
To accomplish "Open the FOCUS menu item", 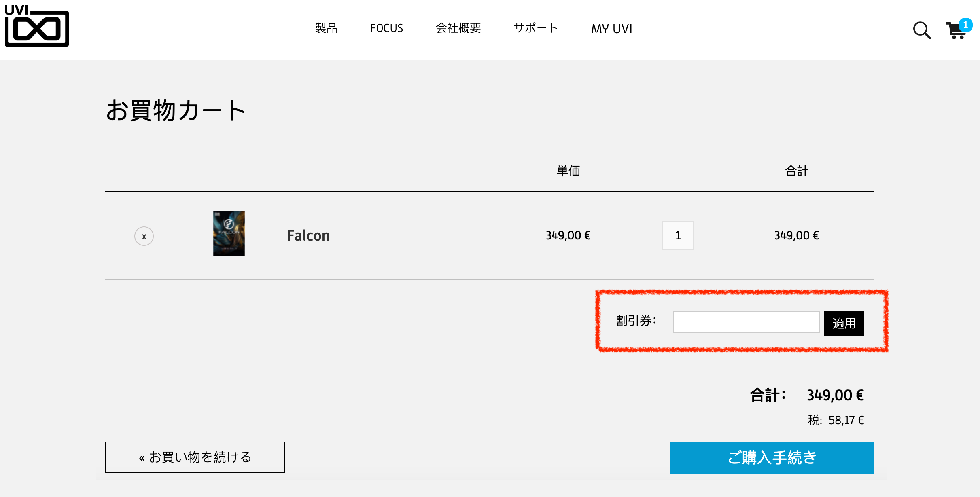I will click(x=386, y=28).
